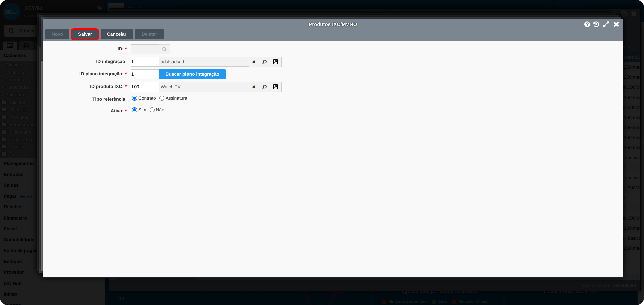Close the Produtos IXC/MVNO dialog
Viewport: 644px width, 305px height.
[616, 24]
